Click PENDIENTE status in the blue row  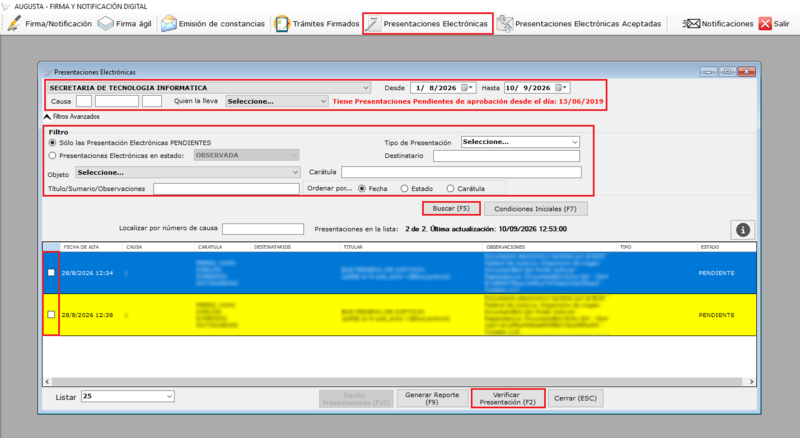click(716, 273)
